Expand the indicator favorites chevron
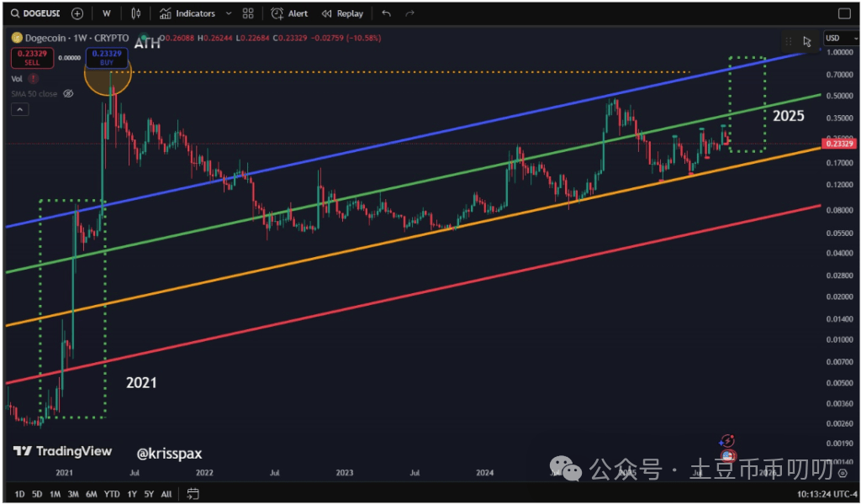The height and width of the screenshot is (504, 861). (x=229, y=13)
